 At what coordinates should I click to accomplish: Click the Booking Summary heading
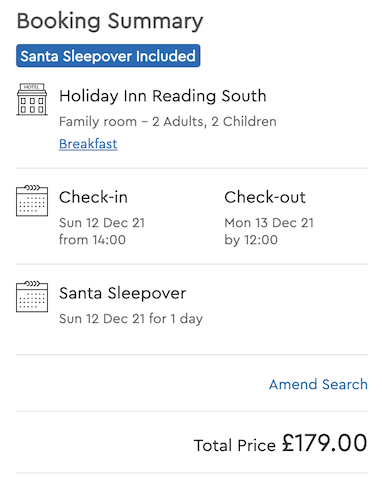pos(110,21)
